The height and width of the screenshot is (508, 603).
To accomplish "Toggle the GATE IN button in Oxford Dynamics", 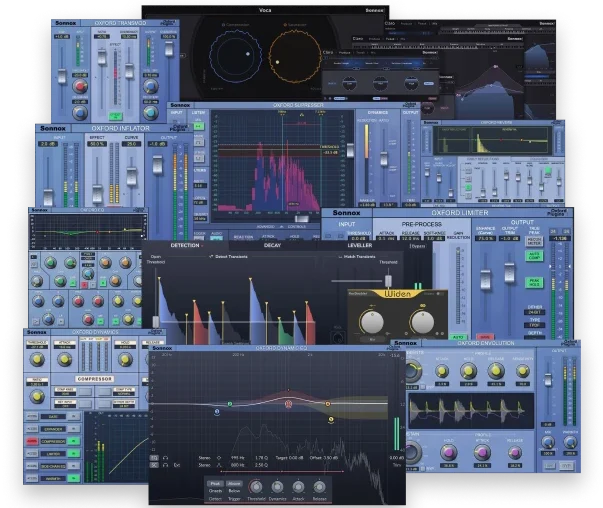I will [x=73, y=416].
